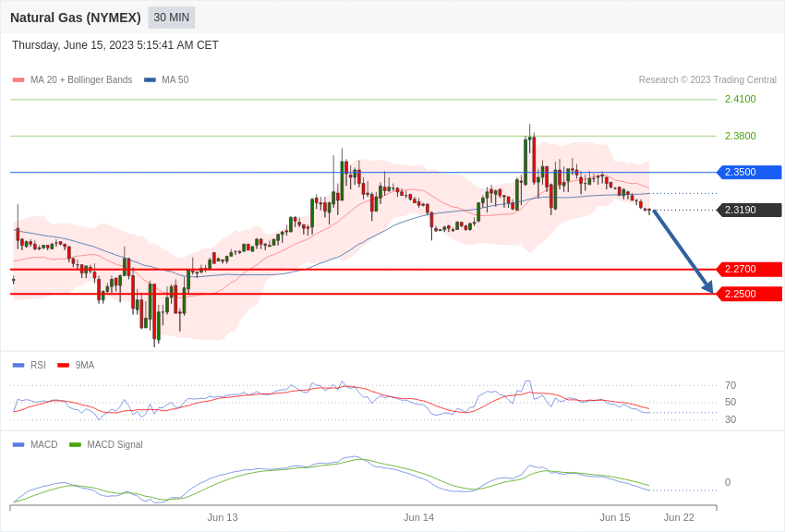Click the Jun 15 date axis label
This screenshot has height=532, width=785.
click(615, 517)
